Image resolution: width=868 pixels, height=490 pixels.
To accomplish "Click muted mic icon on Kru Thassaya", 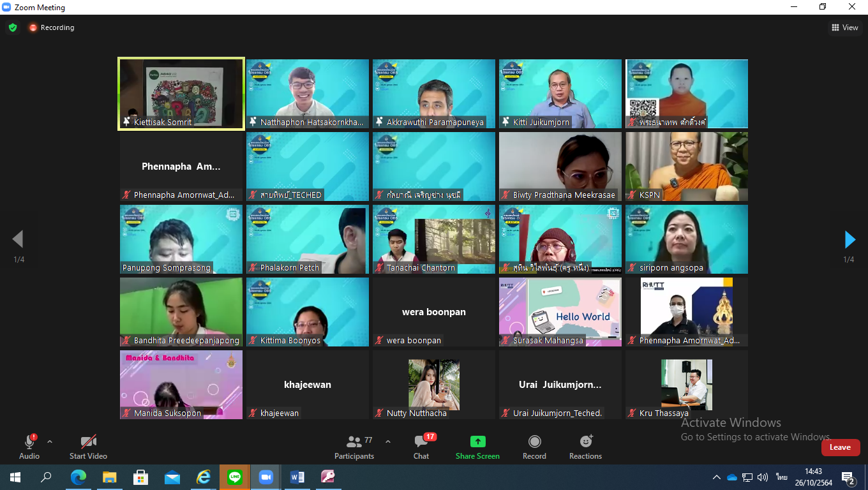I will pos(632,413).
